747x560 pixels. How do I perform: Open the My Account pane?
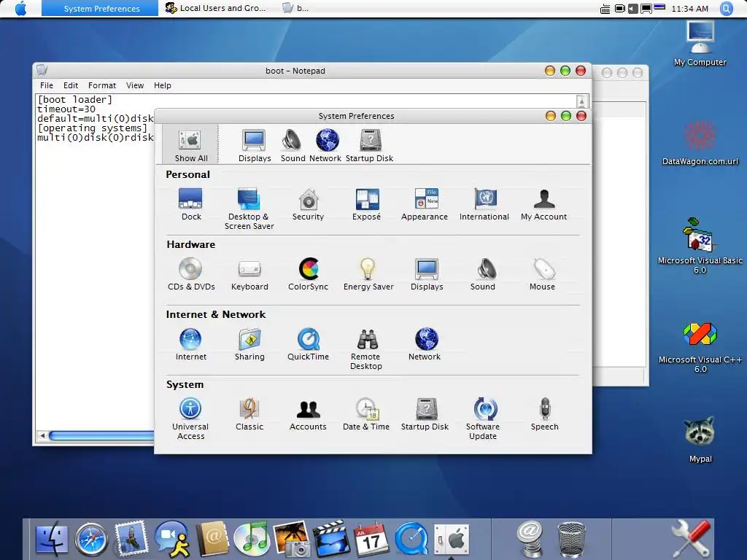click(x=544, y=205)
